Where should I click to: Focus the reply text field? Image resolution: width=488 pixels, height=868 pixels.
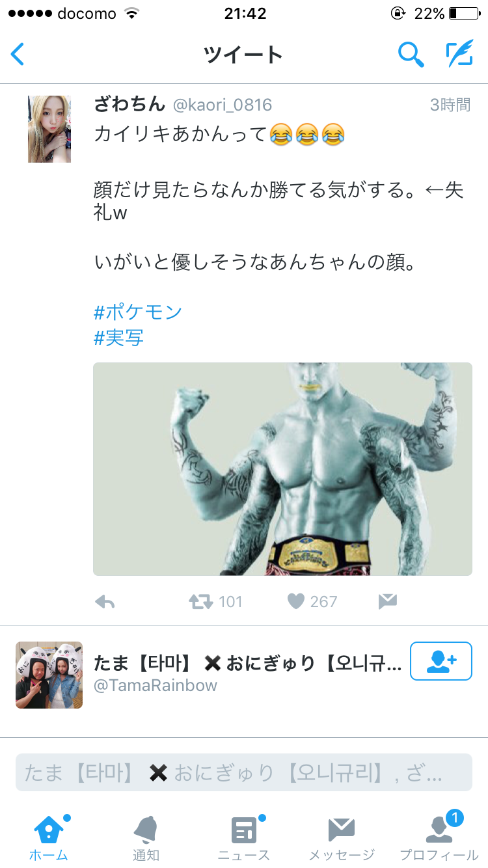point(244,772)
